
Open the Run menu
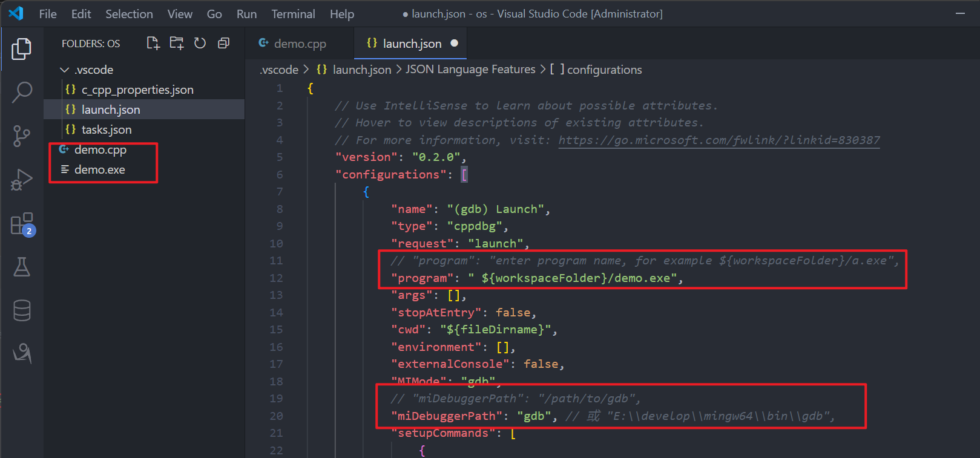click(246, 14)
